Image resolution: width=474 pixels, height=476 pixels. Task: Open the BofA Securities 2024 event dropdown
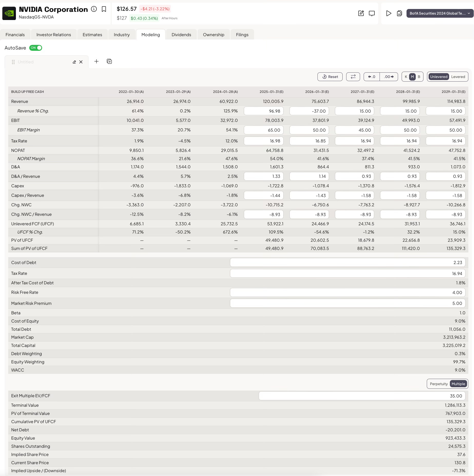[440, 13]
